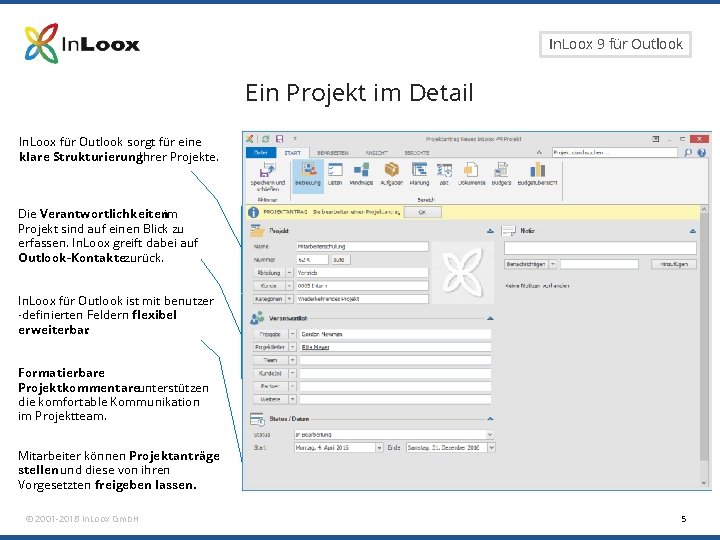720x540 pixels.
Task: Click the Kunde(n) button in Verantwortlich
Action: pos(270,373)
